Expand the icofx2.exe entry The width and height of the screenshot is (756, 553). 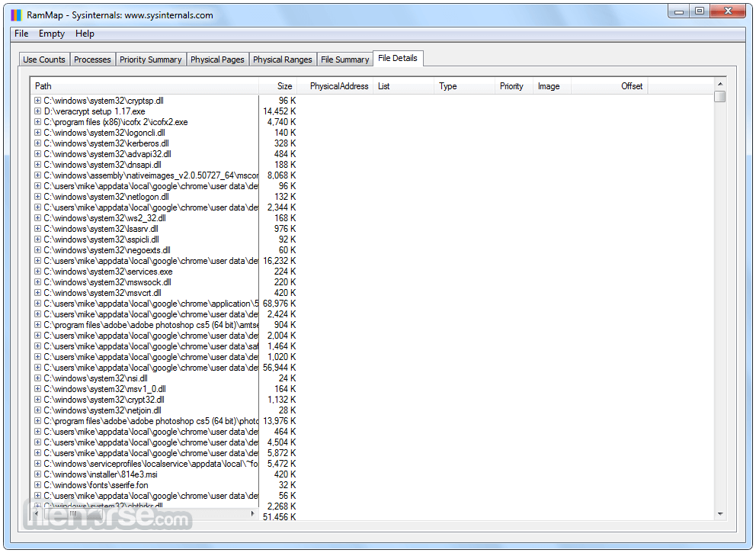click(x=37, y=121)
